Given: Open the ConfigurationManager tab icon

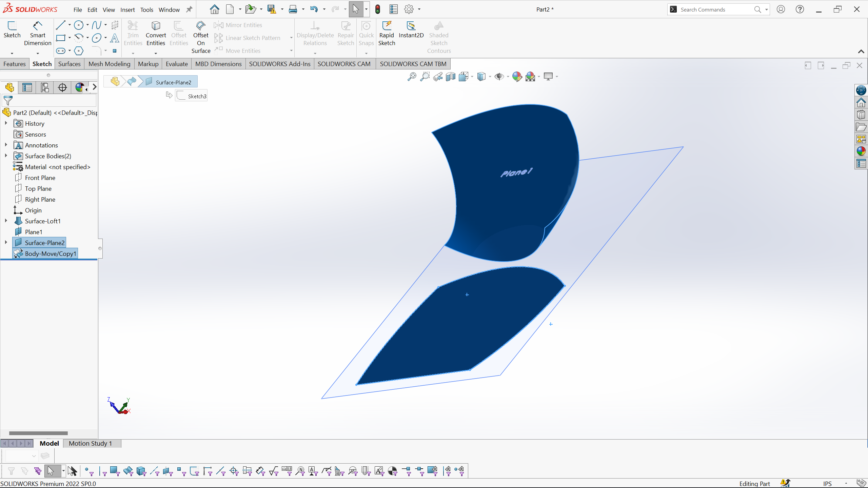Looking at the screenshot, I should coord(45,87).
